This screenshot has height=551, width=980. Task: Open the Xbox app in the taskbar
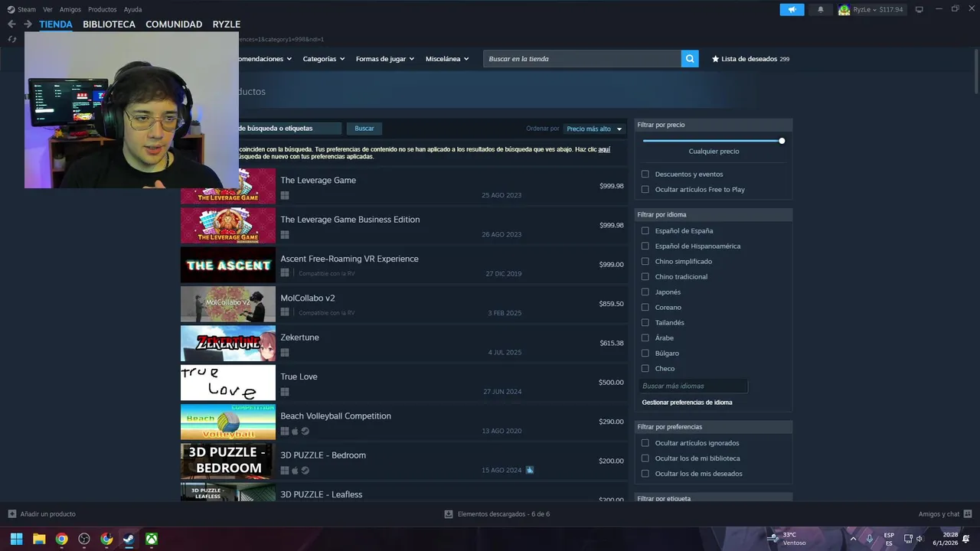coord(152,539)
